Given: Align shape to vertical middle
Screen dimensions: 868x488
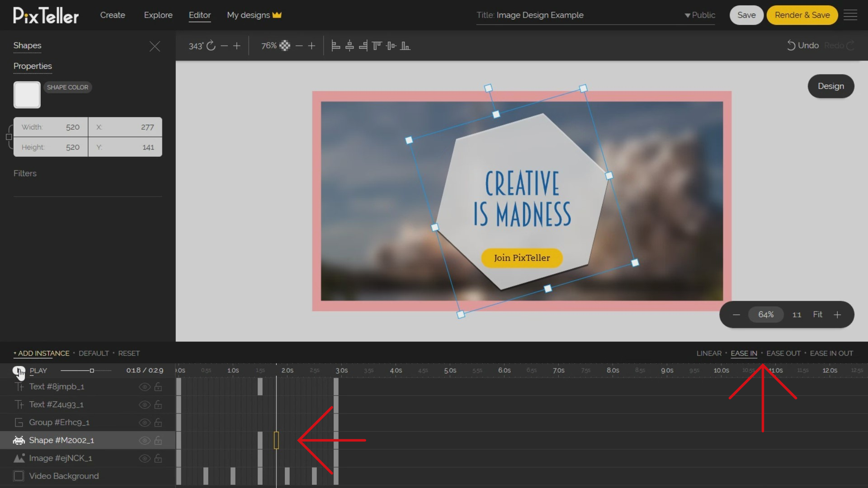Looking at the screenshot, I should click(x=392, y=46).
